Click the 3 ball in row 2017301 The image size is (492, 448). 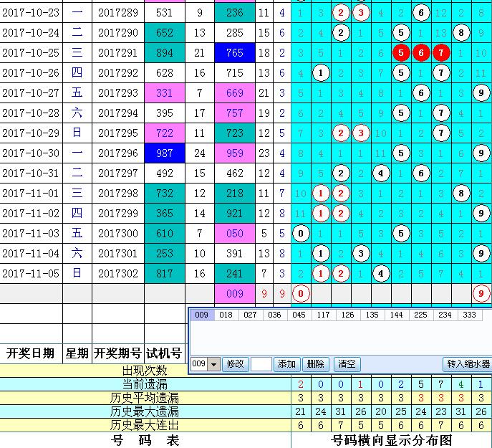click(x=361, y=254)
